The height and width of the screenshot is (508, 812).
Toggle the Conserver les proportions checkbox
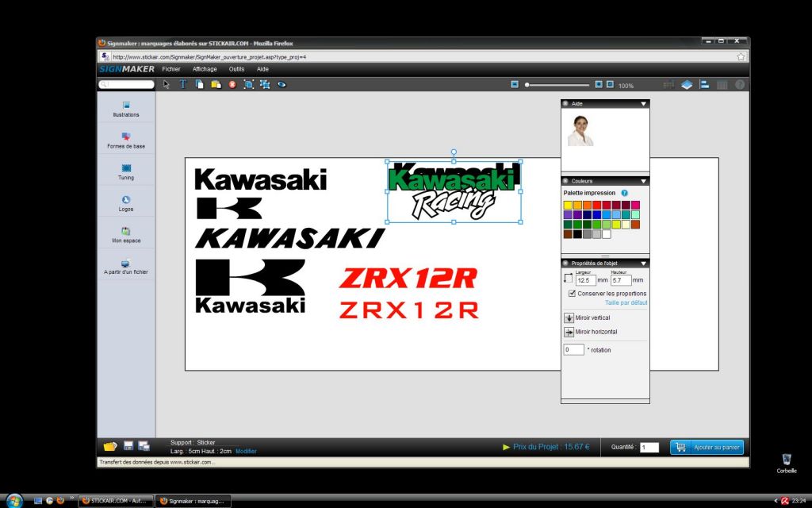click(573, 294)
